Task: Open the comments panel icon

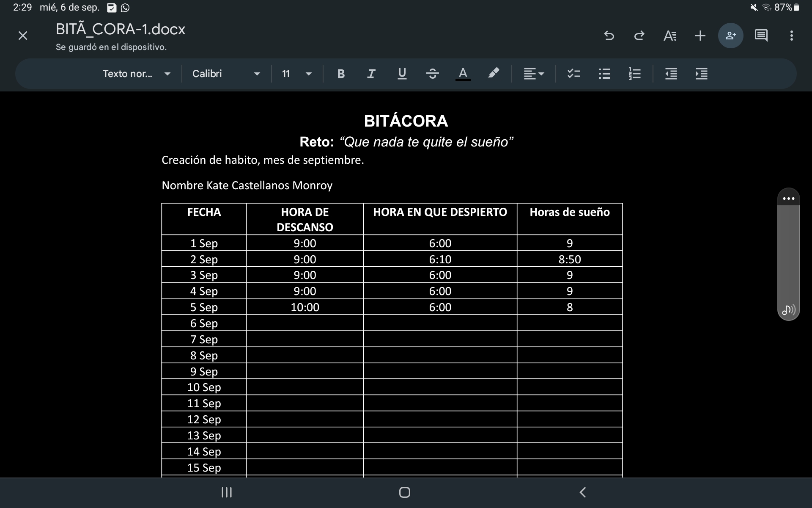Action: [761, 36]
